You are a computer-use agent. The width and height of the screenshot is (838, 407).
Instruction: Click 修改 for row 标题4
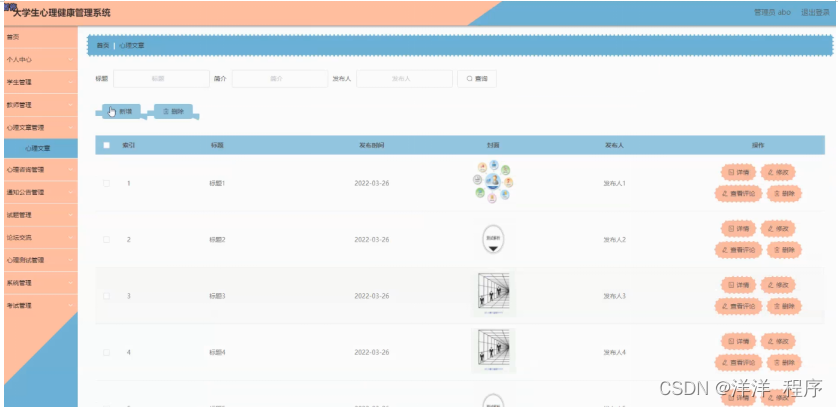pyautogui.click(x=778, y=341)
